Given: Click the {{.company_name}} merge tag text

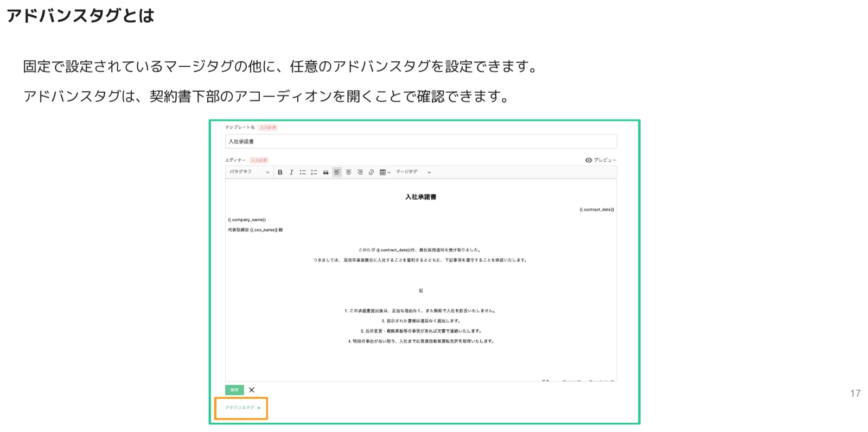Looking at the screenshot, I should (x=247, y=220).
